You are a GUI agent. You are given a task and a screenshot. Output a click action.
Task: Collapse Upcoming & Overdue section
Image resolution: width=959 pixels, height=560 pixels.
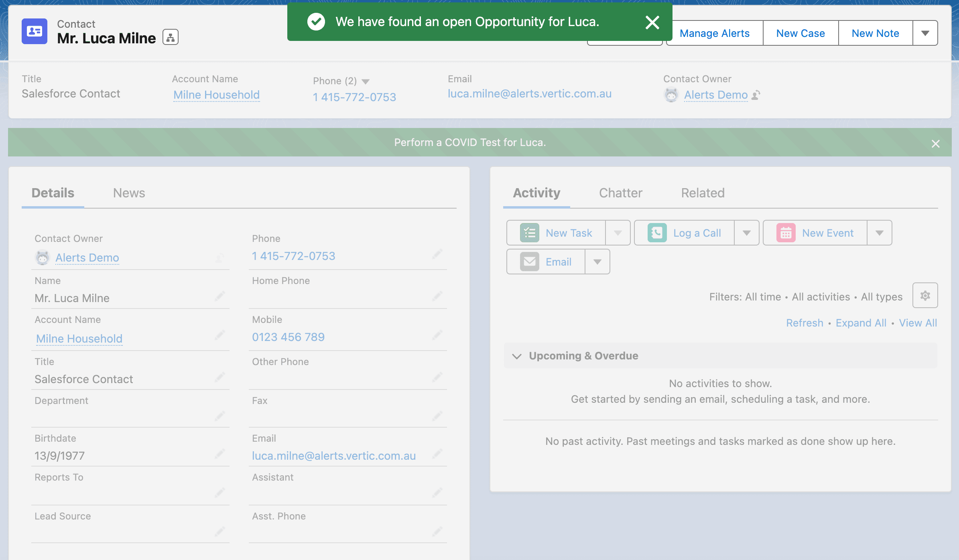[x=517, y=356]
